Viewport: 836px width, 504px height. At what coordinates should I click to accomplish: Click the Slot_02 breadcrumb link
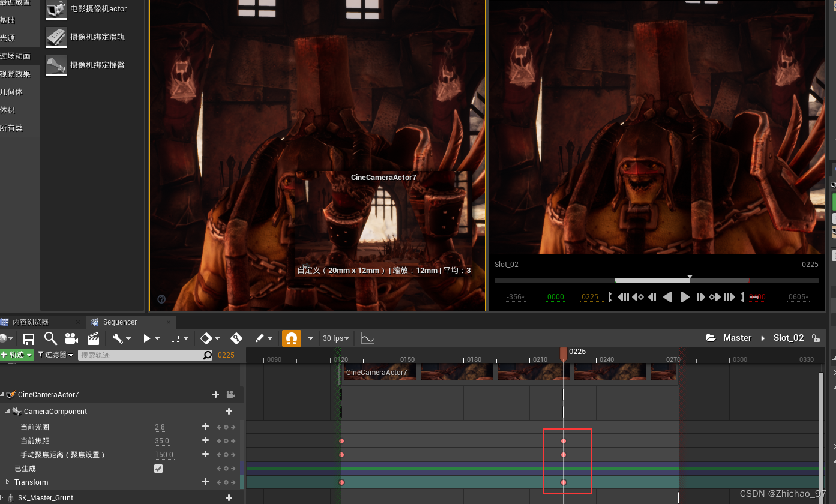[789, 338]
